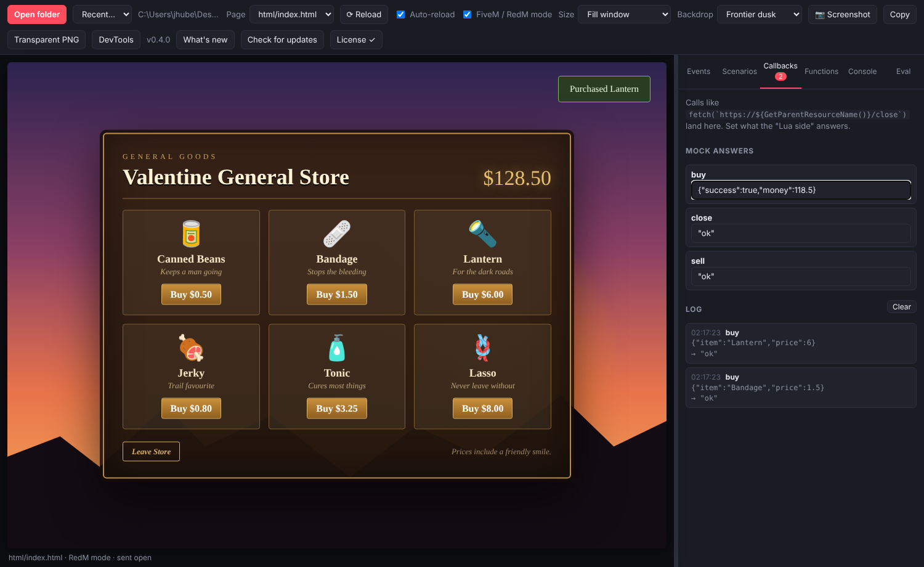Click the Copy button
This screenshot has height=567, width=924.
tap(900, 14)
